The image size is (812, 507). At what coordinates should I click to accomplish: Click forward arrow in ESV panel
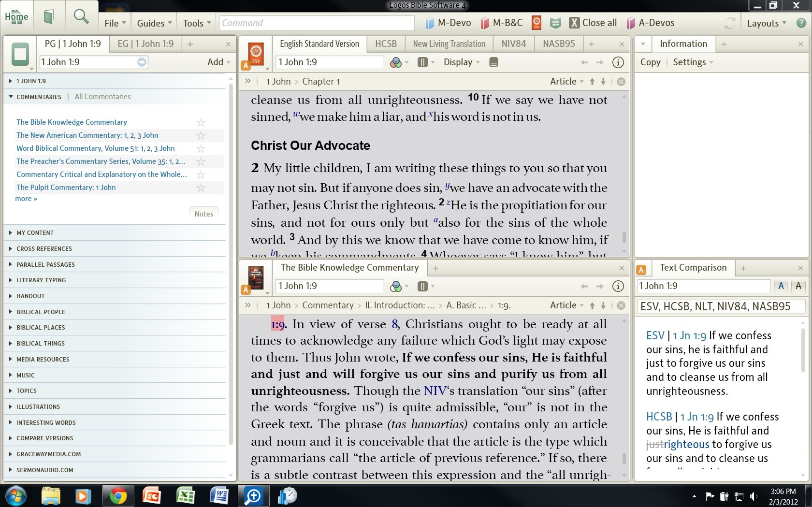pyautogui.click(x=600, y=62)
